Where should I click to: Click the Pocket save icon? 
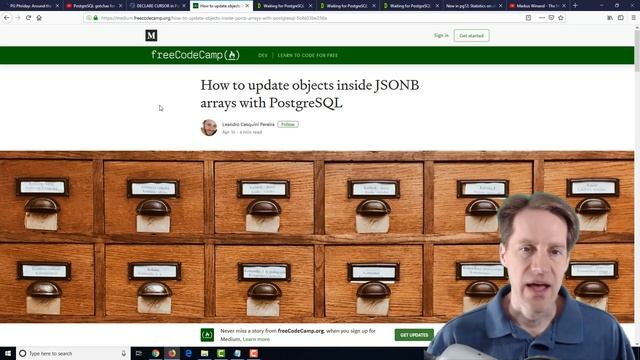point(551,18)
